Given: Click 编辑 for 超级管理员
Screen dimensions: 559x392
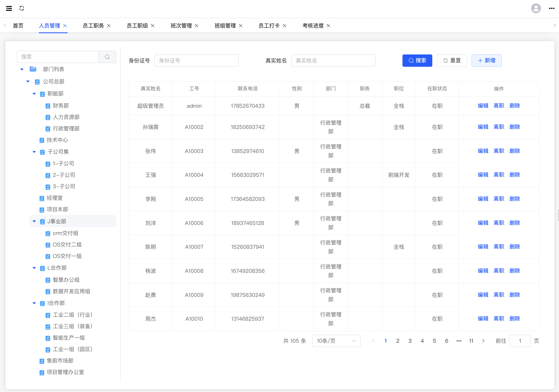Looking at the screenshot, I should [x=483, y=106].
